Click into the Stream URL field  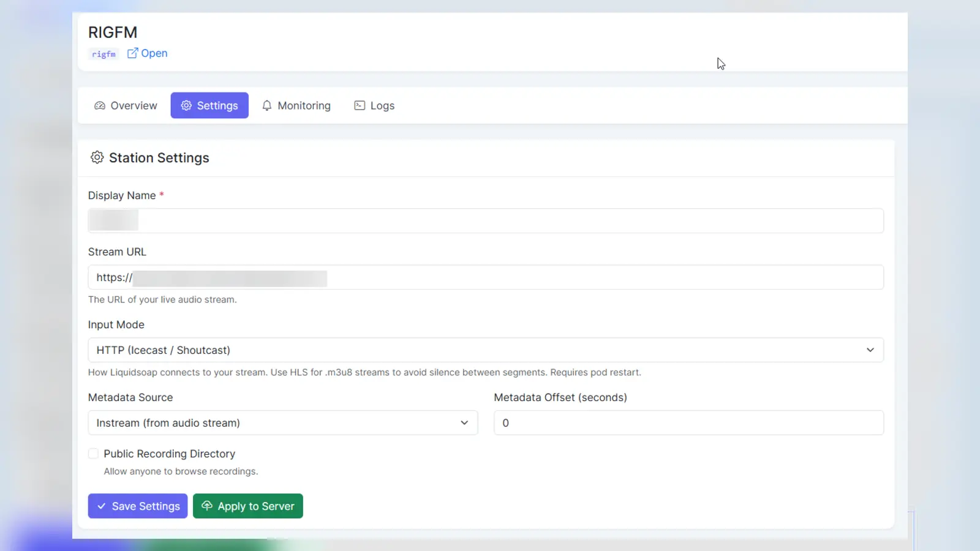coord(486,277)
